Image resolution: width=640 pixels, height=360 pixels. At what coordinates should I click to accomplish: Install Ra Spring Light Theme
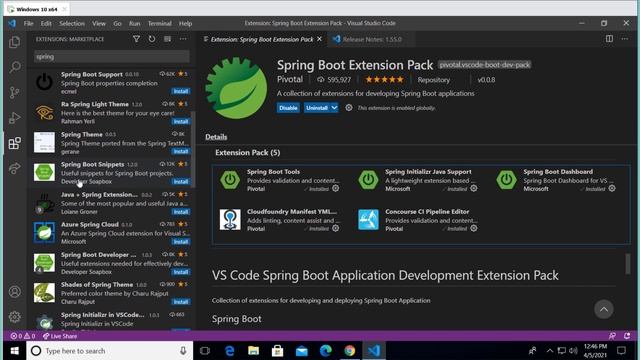coord(180,121)
